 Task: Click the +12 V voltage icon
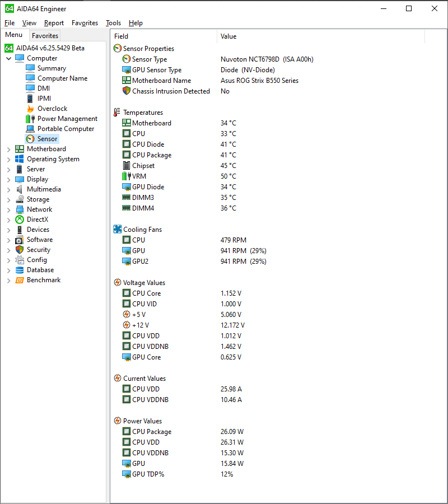point(127,325)
